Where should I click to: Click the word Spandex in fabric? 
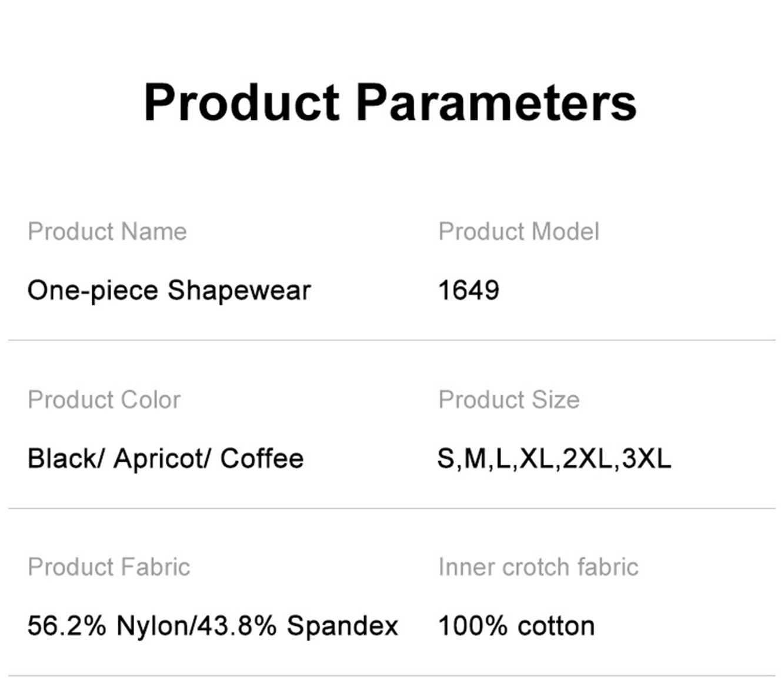click(x=342, y=626)
